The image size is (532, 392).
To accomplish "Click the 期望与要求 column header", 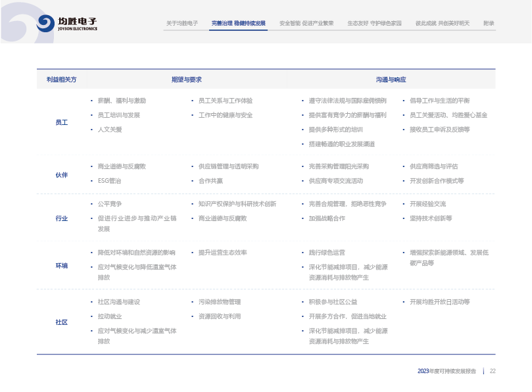I will [x=186, y=79].
